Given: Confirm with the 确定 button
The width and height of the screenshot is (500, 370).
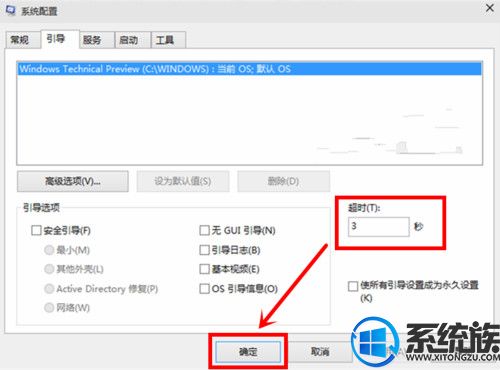Looking at the screenshot, I should coord(248,351).
